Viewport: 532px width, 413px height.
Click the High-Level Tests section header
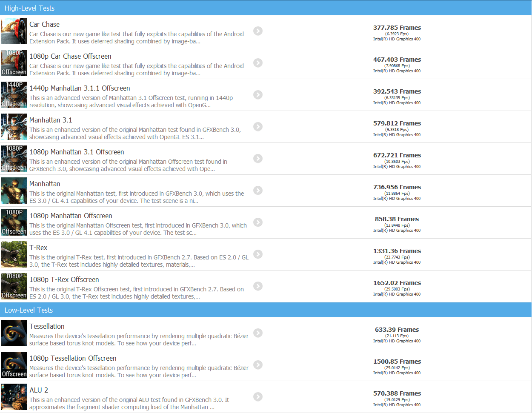point(266,8)
